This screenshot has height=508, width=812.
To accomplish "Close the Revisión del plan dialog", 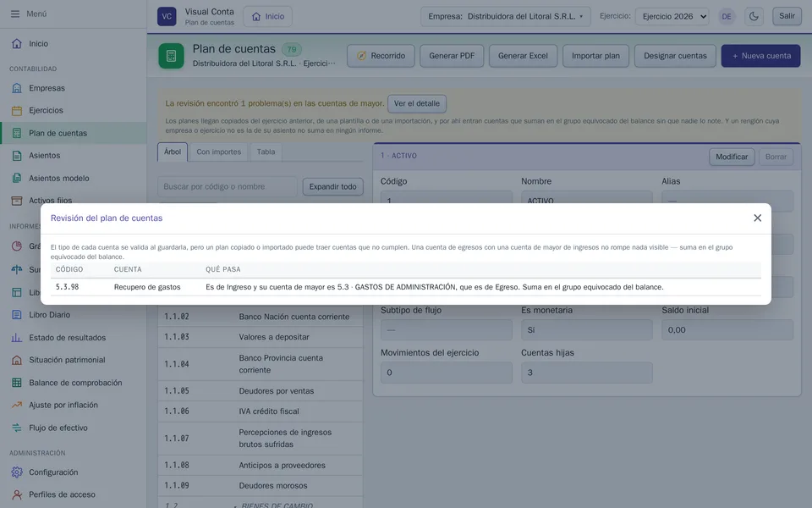I will [758, 218].
